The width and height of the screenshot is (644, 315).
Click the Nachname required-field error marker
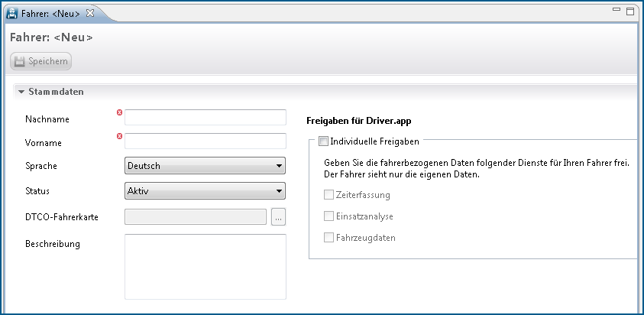pos(119,113)
